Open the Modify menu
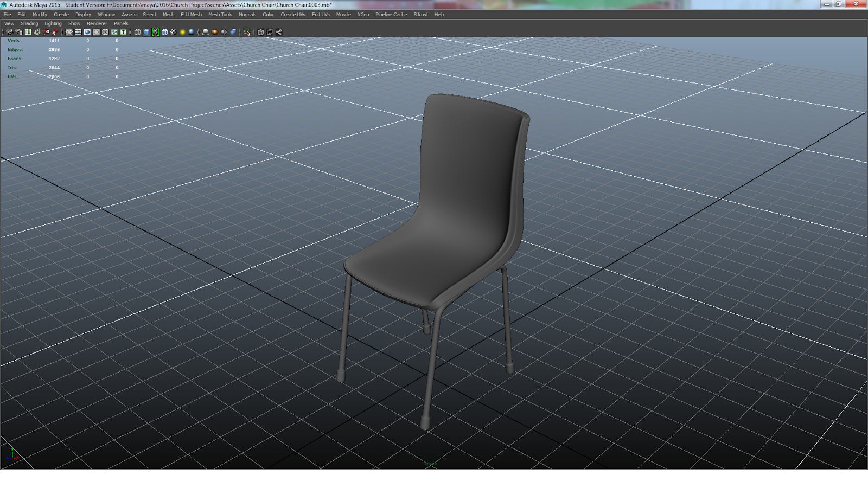868x488 pixels. 40,15
